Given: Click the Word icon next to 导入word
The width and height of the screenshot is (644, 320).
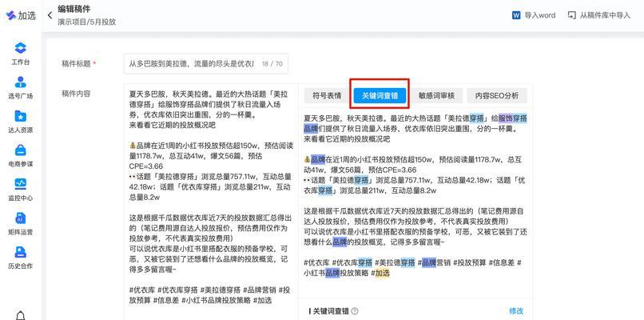Looking at the screenshot, I should pos(516,15).
